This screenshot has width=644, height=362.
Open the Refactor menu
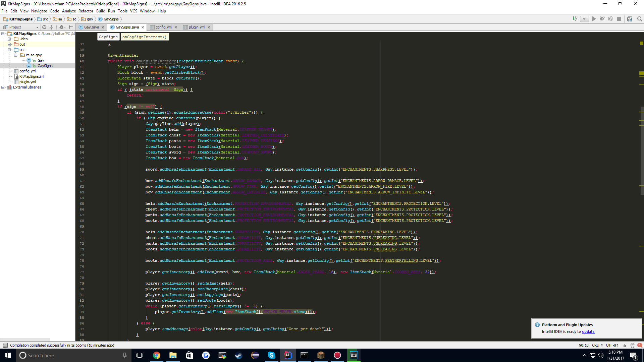pyautogui.click(x=86, y=11)
